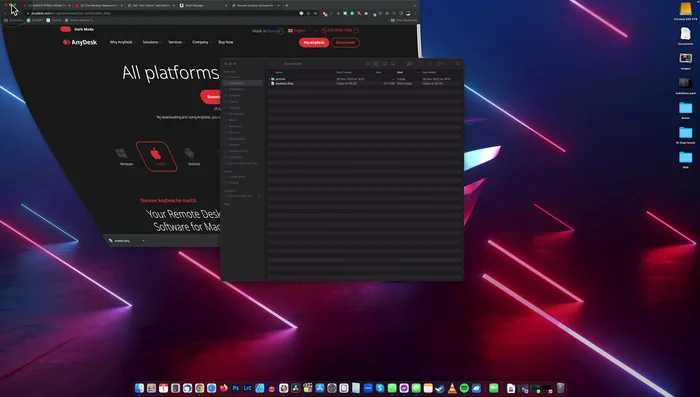Open the Documents item on the desktop
The height and width of the screenshot is (397, 700).
[x=685, y=36]
